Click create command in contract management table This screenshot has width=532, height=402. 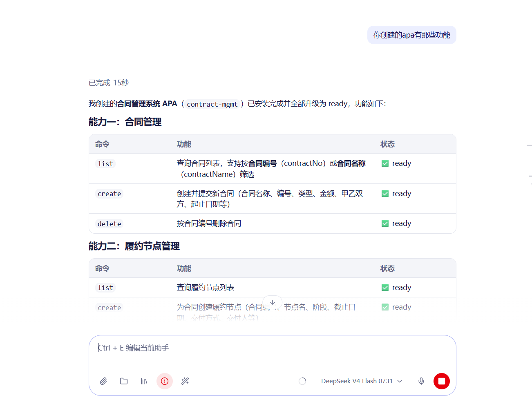[110, 194]
